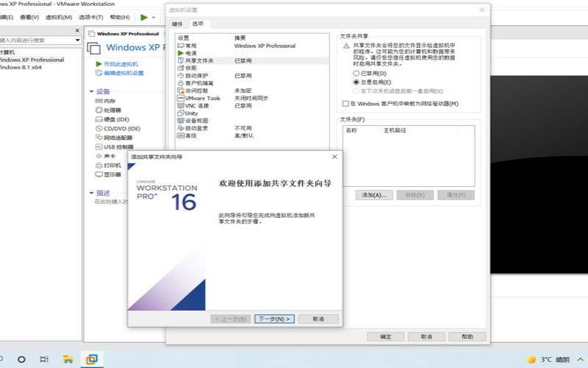
Task: Open the 帮助(H) menu
Action: (120, 17)
